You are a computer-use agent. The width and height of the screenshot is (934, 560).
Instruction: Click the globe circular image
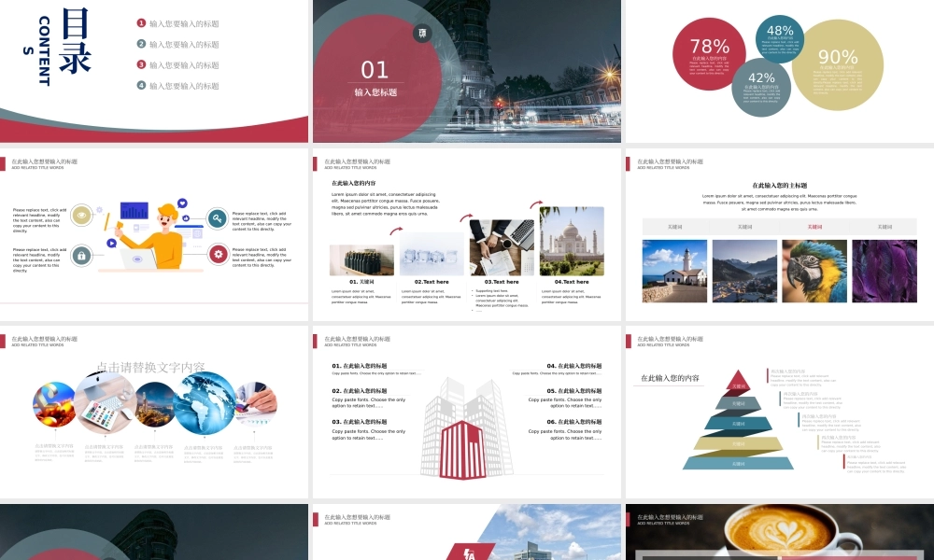(204, 403)
